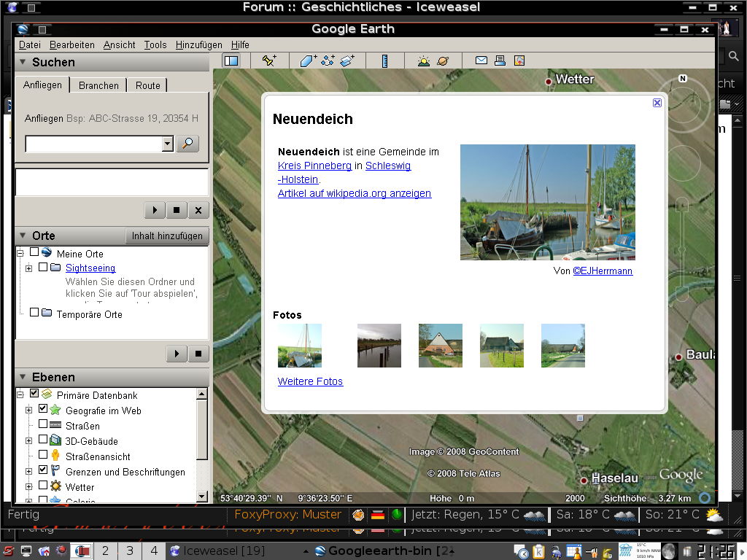
Task: Check the 3D-Gebäude layer checkbox
Action: pos(43,440)
